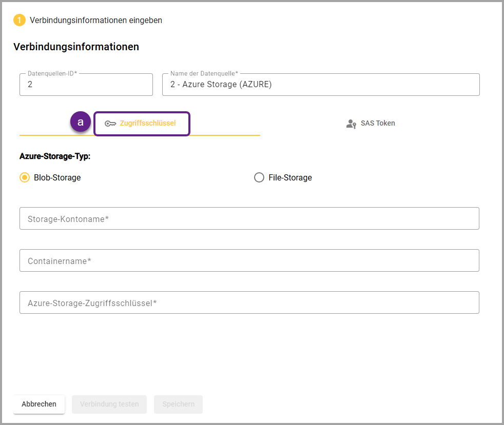504x425 pixels.
Task: Switch to the Zugriffsschlüssel tab
Action: 147,124
